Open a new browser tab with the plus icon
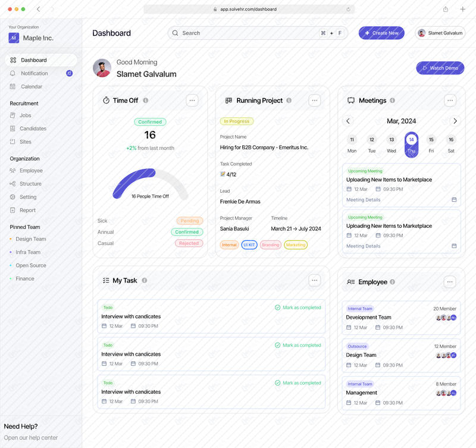Viewport: 476px width, 448px height. pyautogui.click(x=463, y=10)
